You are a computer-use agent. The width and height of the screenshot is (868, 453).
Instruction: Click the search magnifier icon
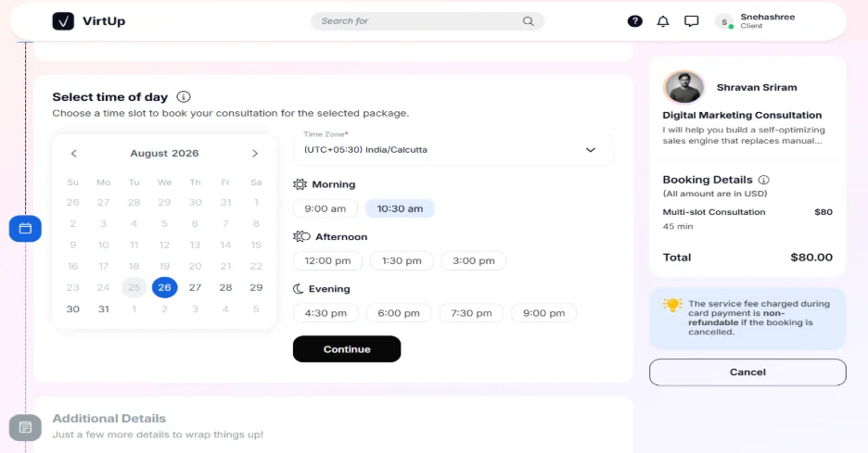[528, 21]
